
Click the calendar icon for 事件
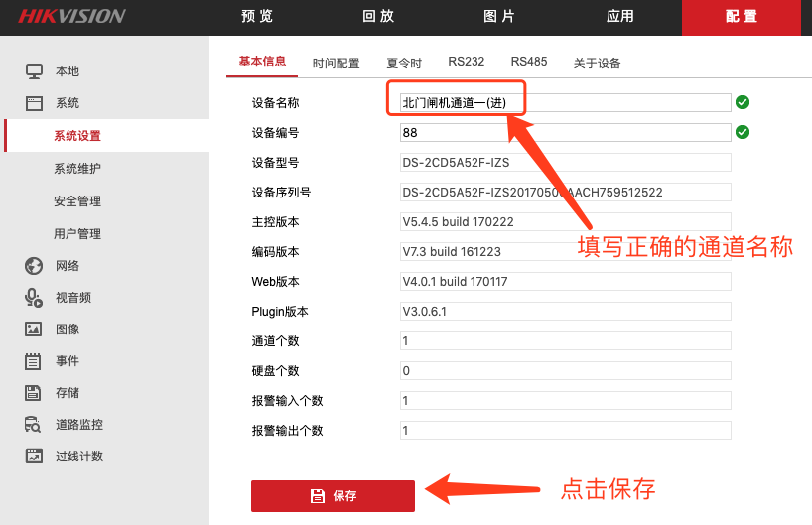34,361
